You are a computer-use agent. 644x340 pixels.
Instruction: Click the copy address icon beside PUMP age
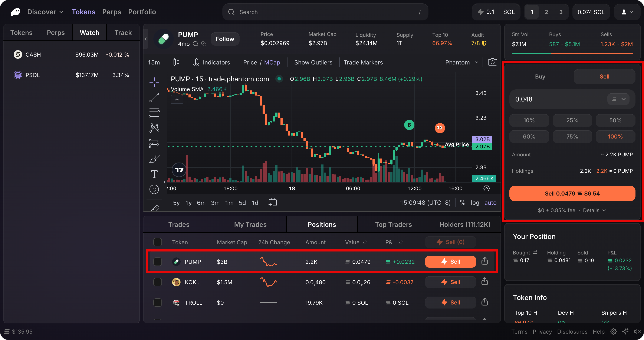[204, 44]
